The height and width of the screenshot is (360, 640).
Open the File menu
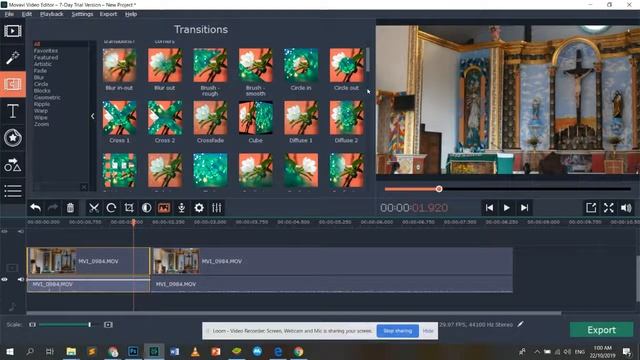pyautogui.click(x=9, y=14)
